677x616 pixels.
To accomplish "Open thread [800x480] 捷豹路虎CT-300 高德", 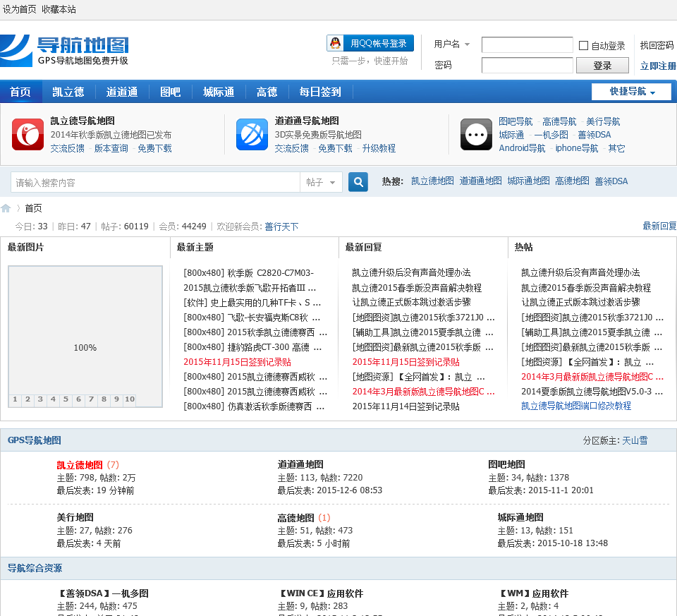I will point(252,347).
